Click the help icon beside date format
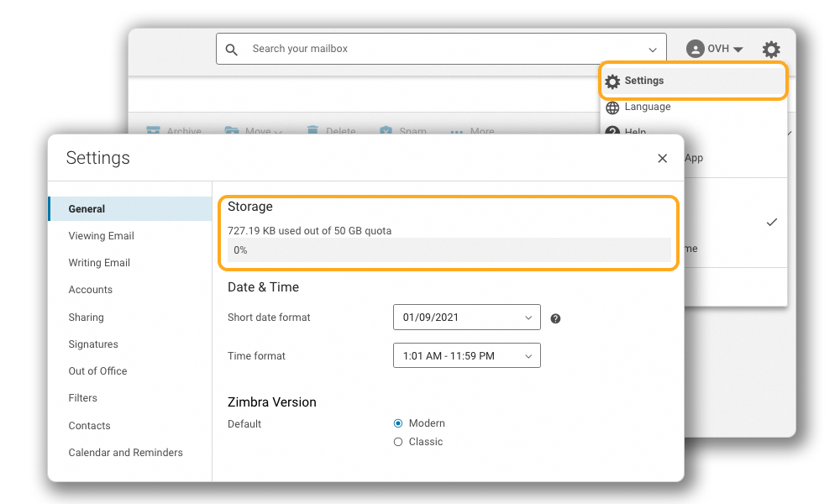The image size is (840, 504). point(555,318)
